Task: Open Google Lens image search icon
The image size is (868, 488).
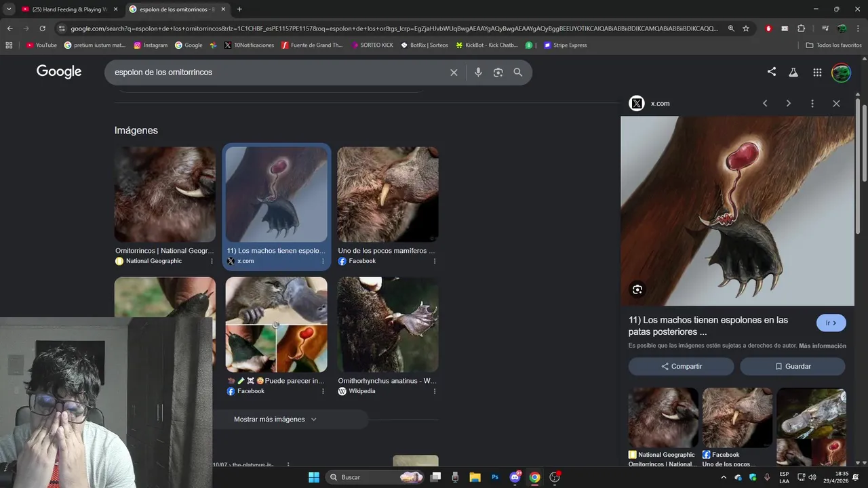Action: (x=498, y=73)
